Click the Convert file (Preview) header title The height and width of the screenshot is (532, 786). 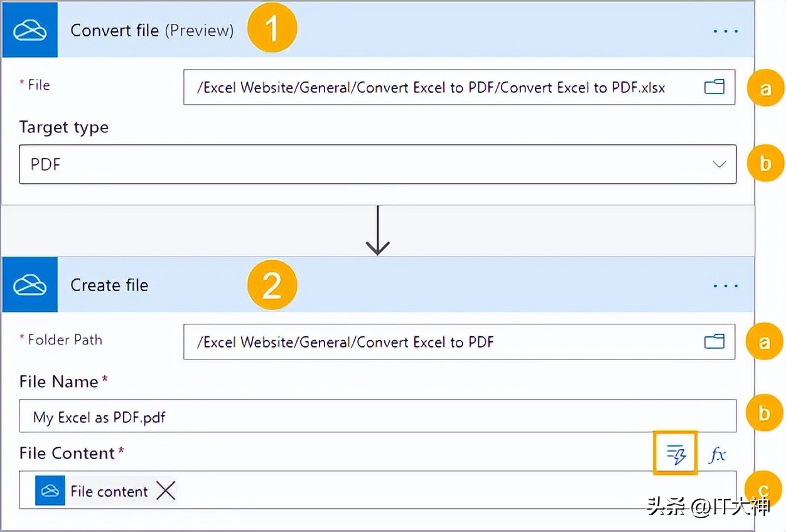(x=151, y=30)
